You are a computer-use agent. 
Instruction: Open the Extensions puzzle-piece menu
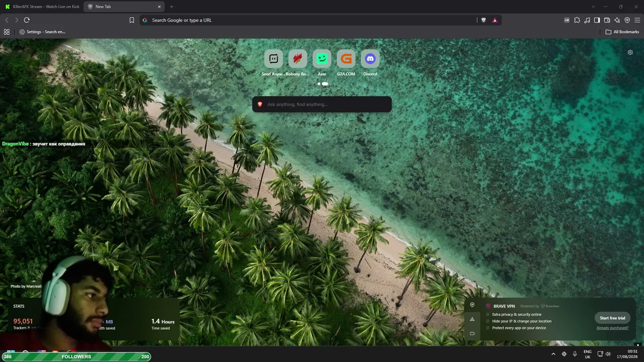pos(577,20)
